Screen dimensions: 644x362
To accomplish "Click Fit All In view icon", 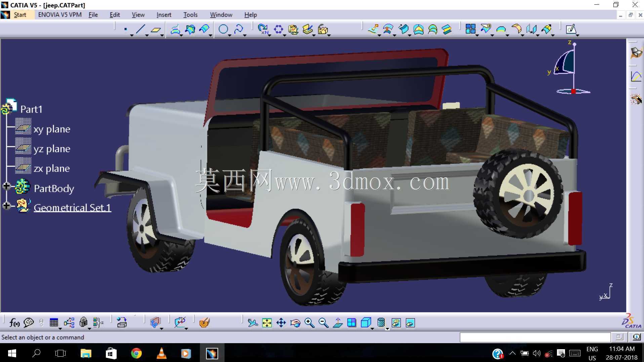I will click(267, 323).
